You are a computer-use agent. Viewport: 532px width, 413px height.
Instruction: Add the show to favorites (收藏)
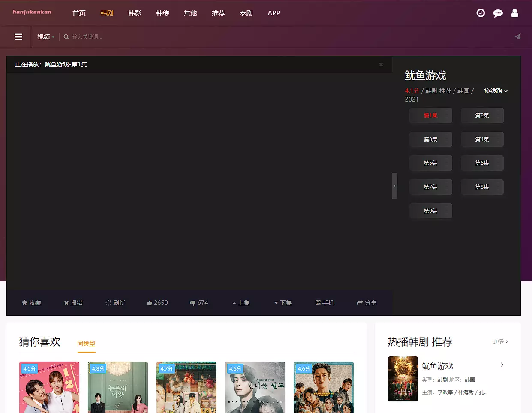coord(31,303)
